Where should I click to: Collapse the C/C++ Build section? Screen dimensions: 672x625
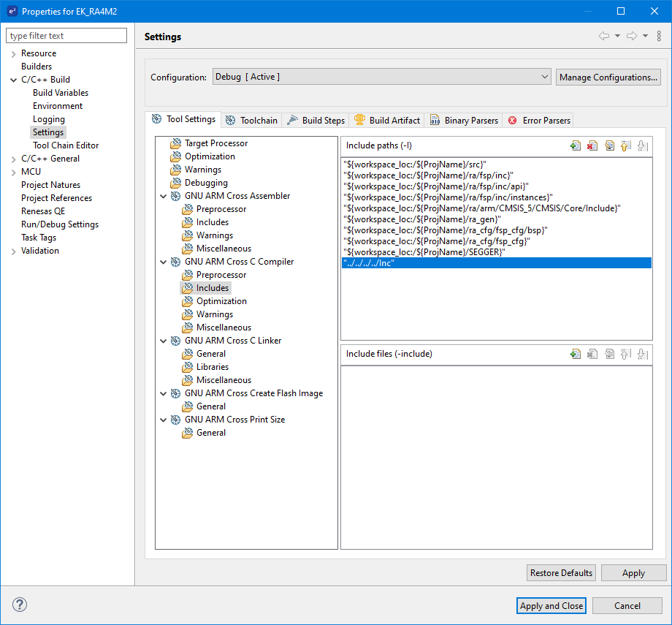click(x=13, y=80)
